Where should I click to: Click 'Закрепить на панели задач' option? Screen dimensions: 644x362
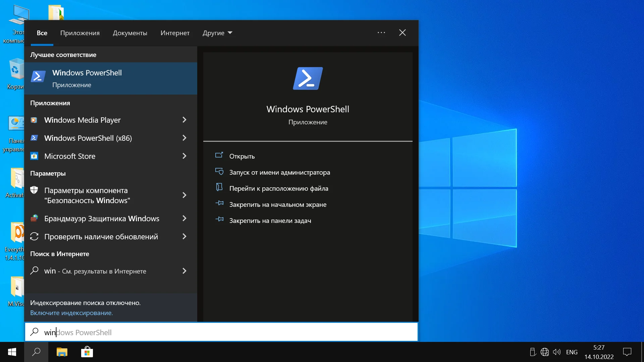pyautogui.click(x=270, y=220)
